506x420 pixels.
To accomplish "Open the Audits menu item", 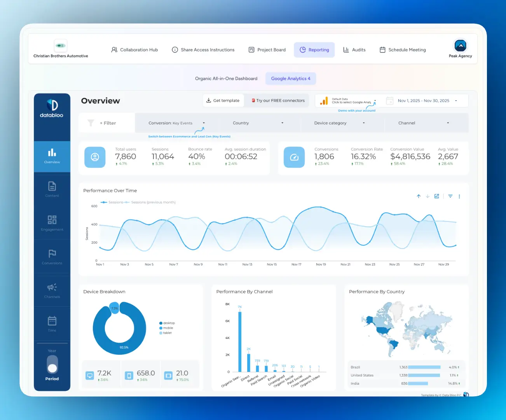I will pos(354,50).
